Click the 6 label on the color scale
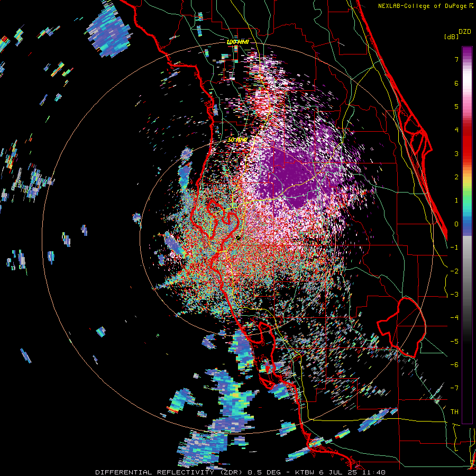The image size is (476, 476). pos(456,83)
